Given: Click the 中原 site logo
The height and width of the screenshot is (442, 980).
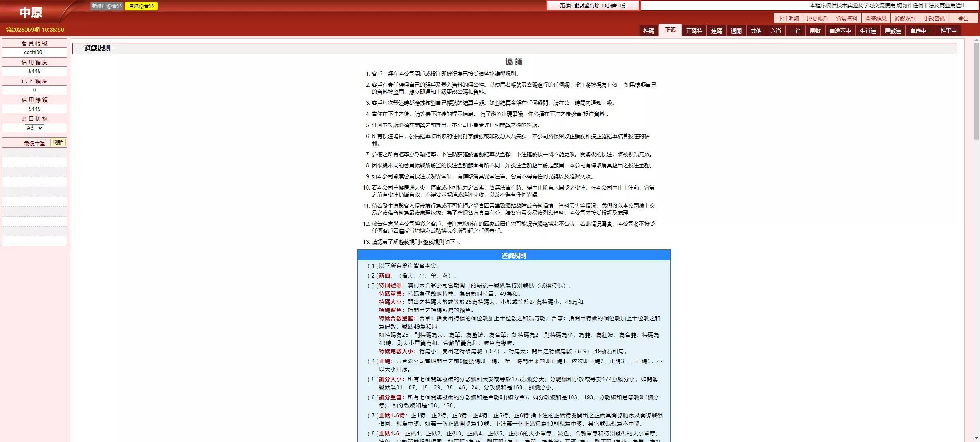Looking at the screenshot, I should tap(31, 12).
